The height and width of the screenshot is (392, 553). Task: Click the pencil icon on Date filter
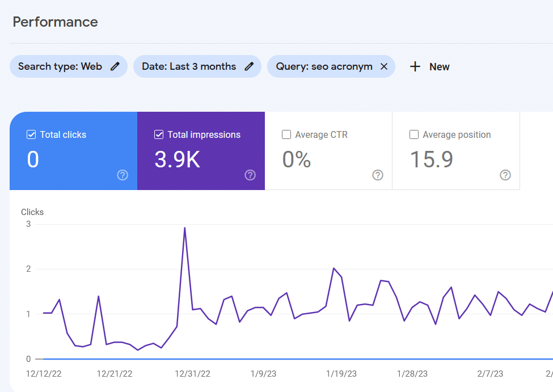coord(249,66)
